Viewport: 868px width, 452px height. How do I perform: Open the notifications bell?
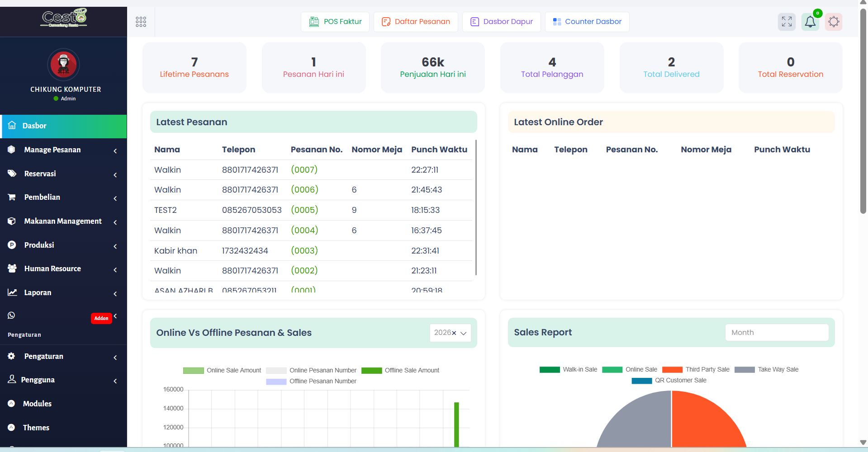[810, 22]
